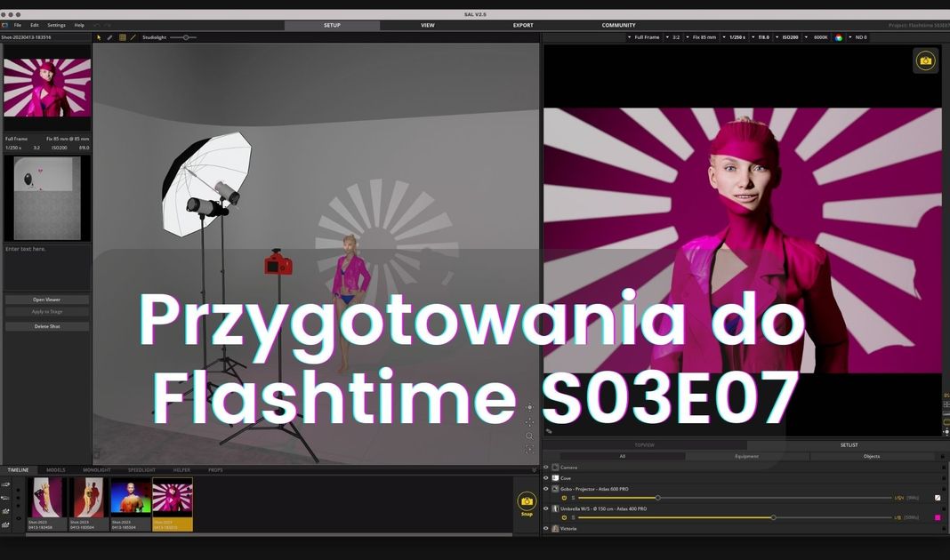Toggle power icon for Gobo Projector light
950x560 pixels.
pos(564,498)
